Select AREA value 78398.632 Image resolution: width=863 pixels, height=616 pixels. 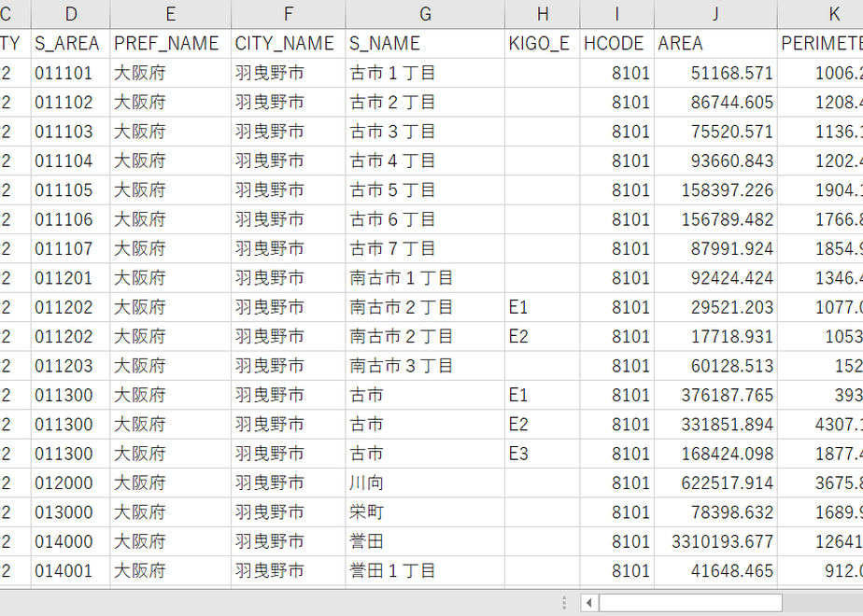point(715,512)
